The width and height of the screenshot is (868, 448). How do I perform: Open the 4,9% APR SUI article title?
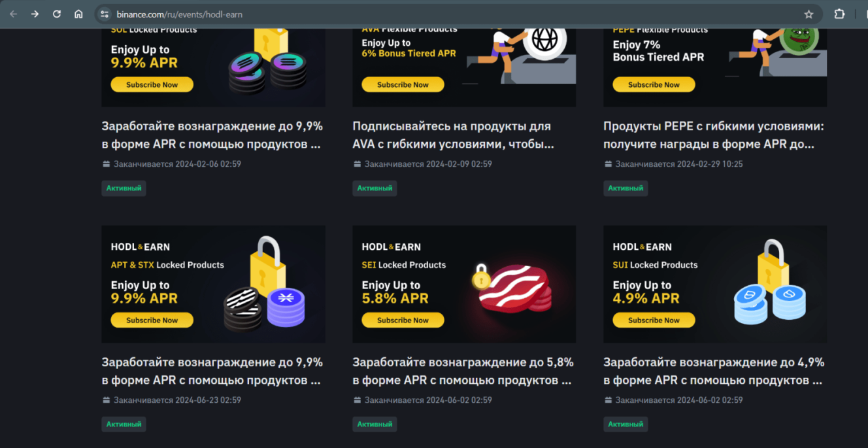[x=713, y=371]
